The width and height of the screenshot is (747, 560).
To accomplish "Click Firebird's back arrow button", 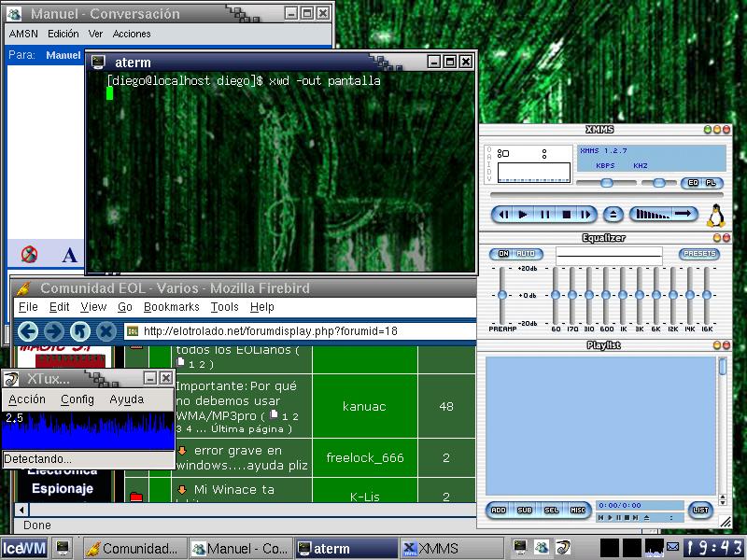I will (x=27, y=331).
